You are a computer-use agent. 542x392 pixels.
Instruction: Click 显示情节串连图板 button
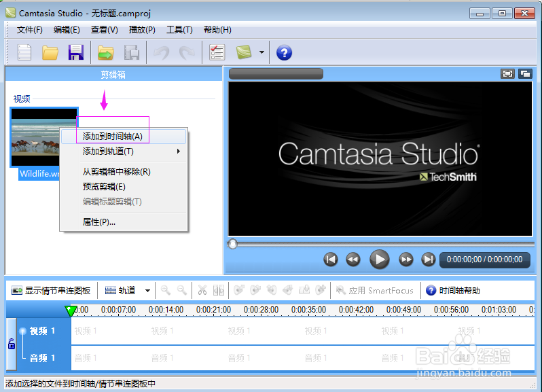pos(51,290)
